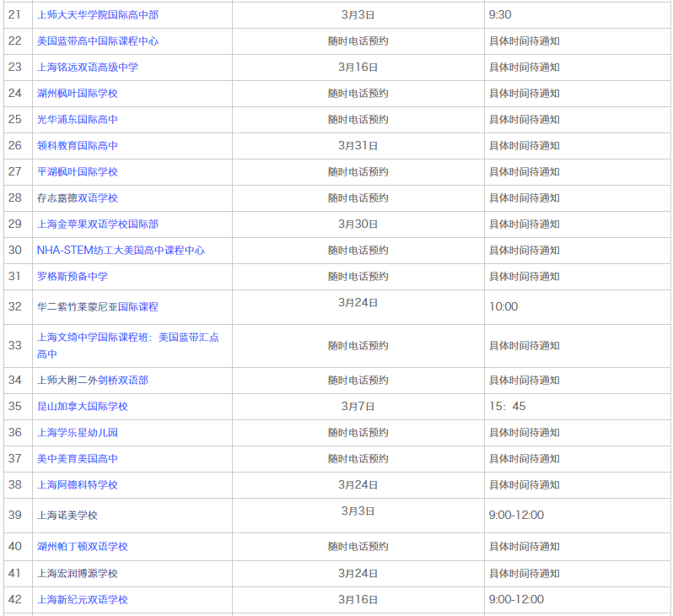The image size is (673, 616).
Task: Open the 上师大天华学院国际高中部 link
Action: click(x=98, y=15)
